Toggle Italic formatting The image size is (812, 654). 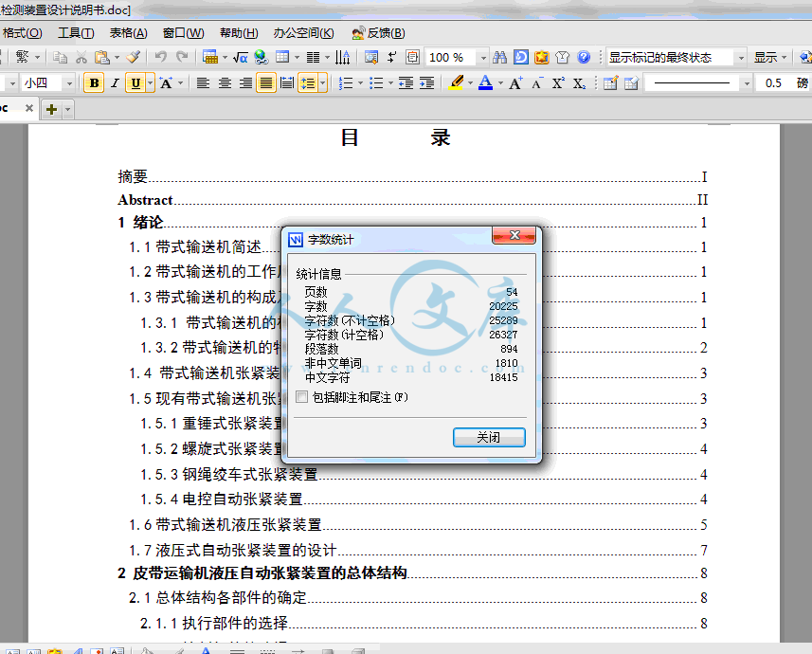coord(115,82)
